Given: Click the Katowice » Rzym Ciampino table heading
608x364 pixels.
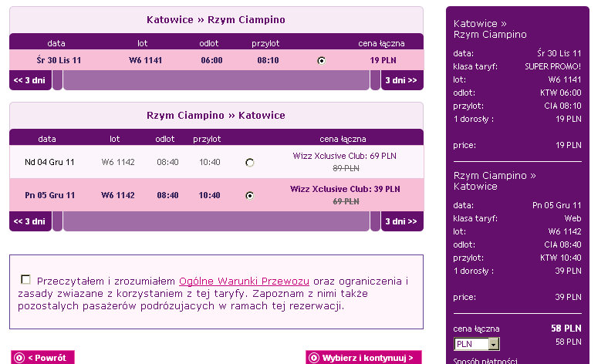Looking at the screenshot, I should pos(216,20).
